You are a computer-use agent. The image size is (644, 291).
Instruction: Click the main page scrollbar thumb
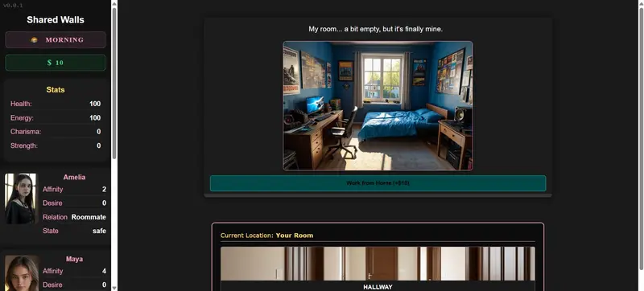tap(641, 138)
